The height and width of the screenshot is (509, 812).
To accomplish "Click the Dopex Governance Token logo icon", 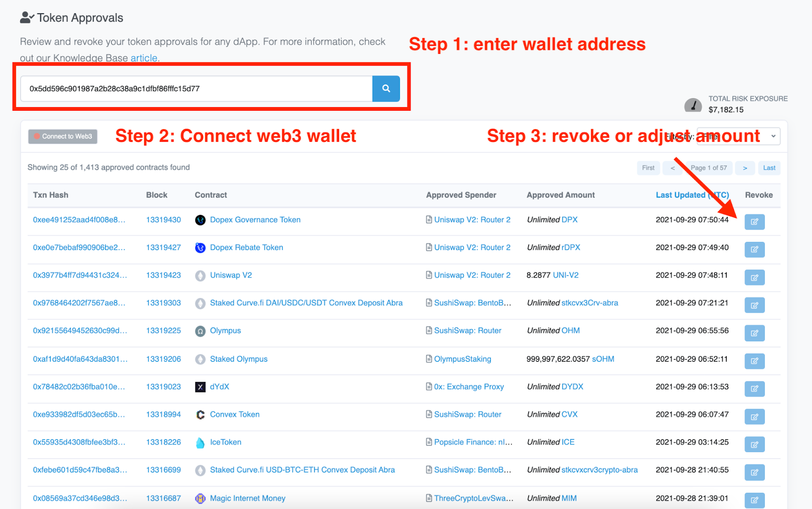I will [200, 220].
